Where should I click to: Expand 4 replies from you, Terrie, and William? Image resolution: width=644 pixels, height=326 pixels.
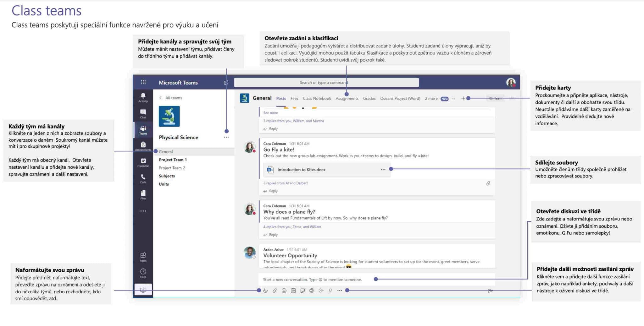coord(292,227)
